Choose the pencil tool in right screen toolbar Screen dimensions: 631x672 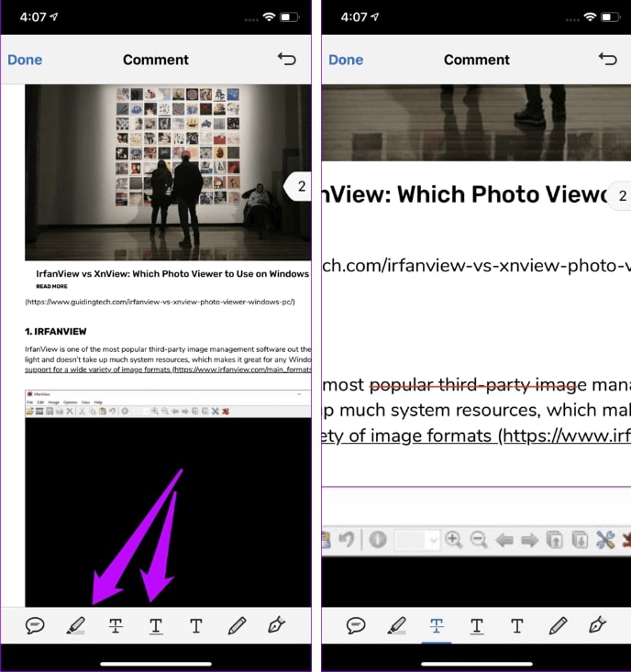558,626
